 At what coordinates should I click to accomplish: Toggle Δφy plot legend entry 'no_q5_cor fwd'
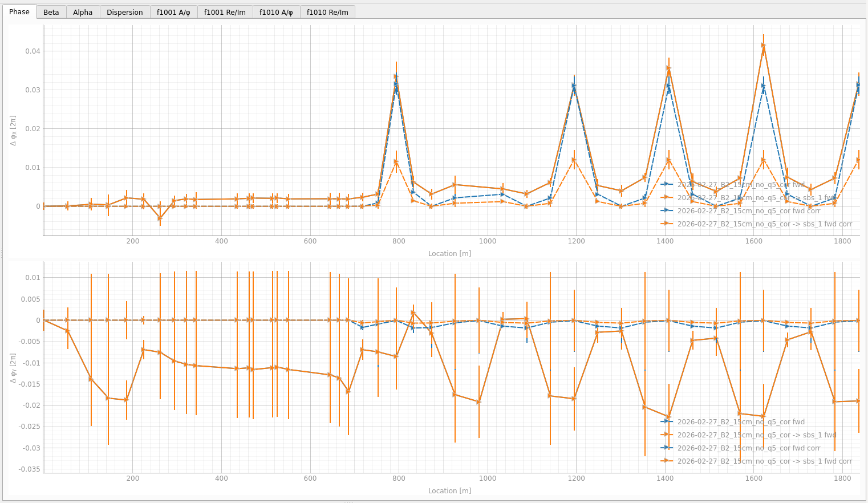pyautogui.click(x=732, y=421)
